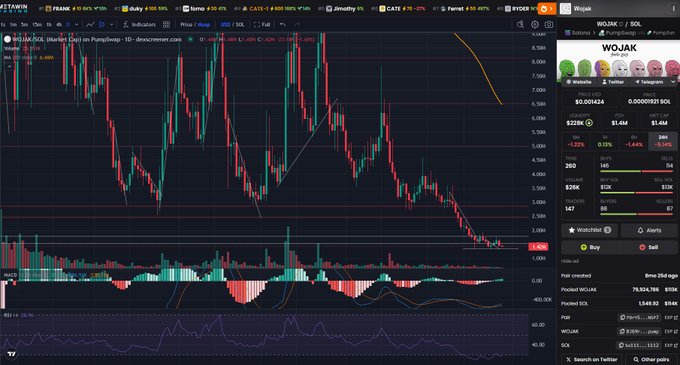Click the orange fire trending button
The image size is (680, 365).
546,8
